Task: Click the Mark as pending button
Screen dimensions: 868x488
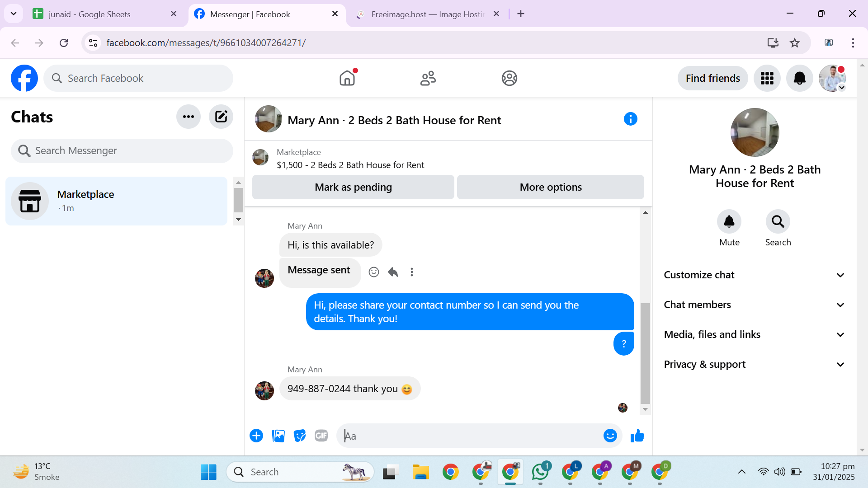Action: click(x=353, y=187)
